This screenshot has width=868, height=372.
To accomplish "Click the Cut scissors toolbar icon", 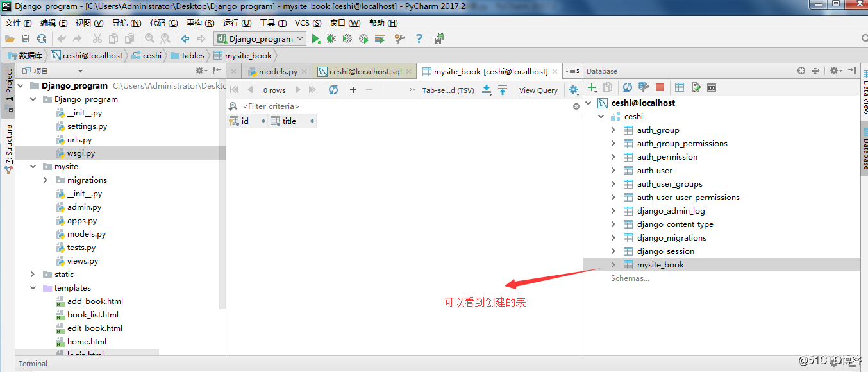I will [x=97, y=39].
